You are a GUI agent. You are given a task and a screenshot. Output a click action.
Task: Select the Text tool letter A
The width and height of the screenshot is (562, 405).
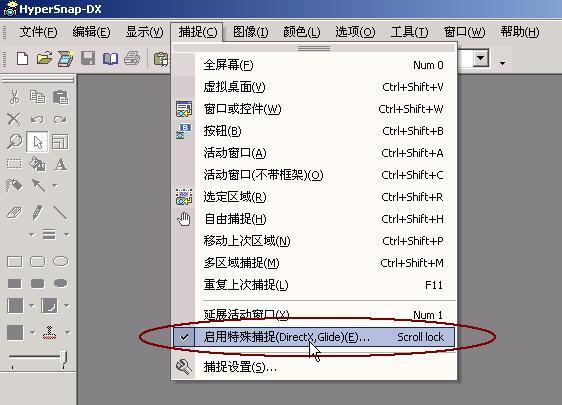[60, 165]
